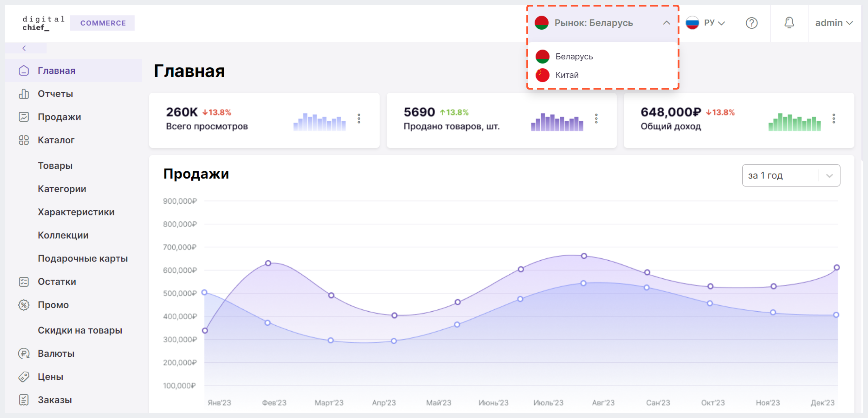
Task: Click the Belarus flag in market selector header
Action: [x=542, y=23]
